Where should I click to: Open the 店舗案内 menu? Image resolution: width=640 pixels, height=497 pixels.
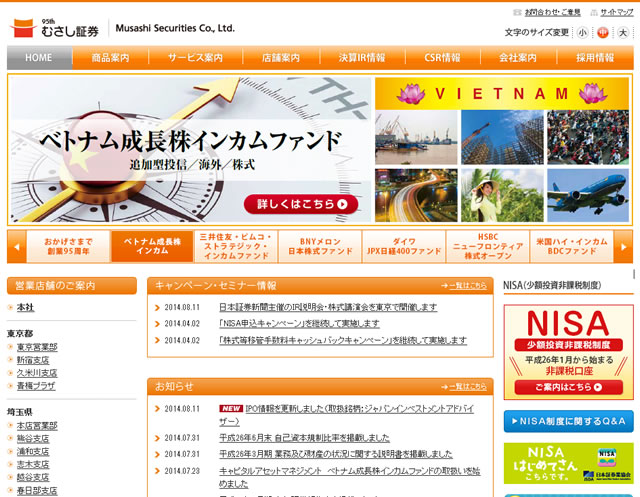point(281,58)
